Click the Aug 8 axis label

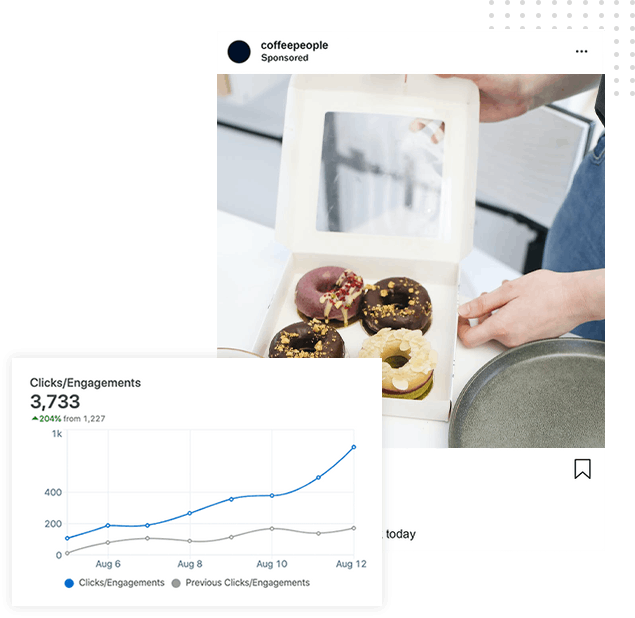pyautogui.click(x=190, y=564)
